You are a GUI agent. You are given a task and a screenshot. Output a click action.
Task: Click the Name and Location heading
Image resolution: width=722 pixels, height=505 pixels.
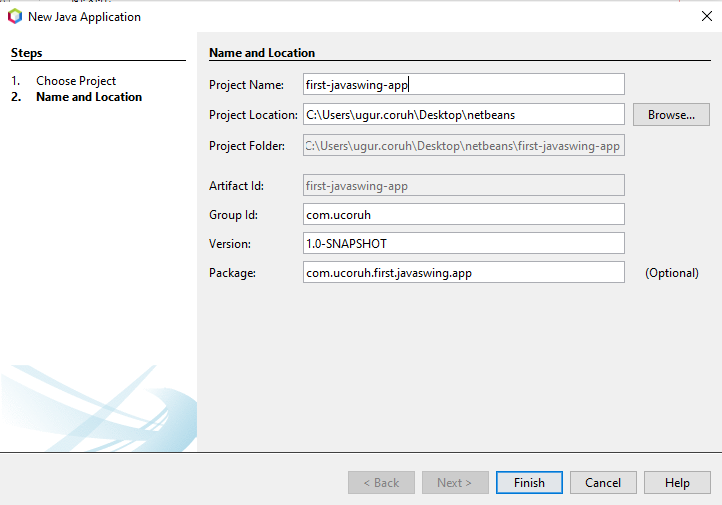262,52
